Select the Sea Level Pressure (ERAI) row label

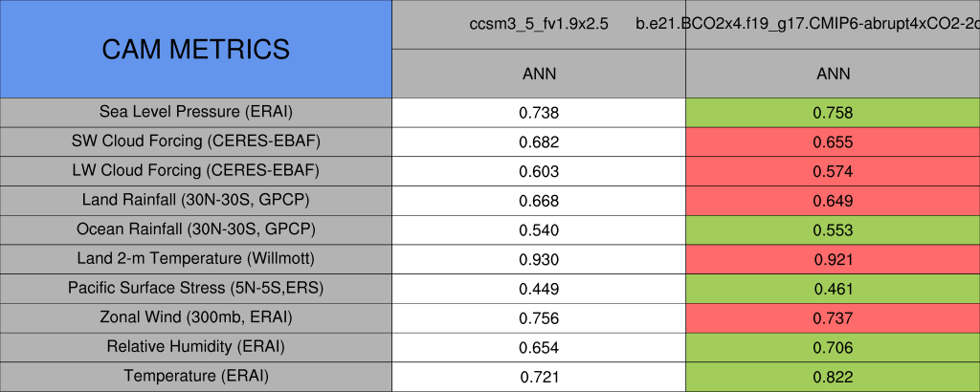pos(195,112)
